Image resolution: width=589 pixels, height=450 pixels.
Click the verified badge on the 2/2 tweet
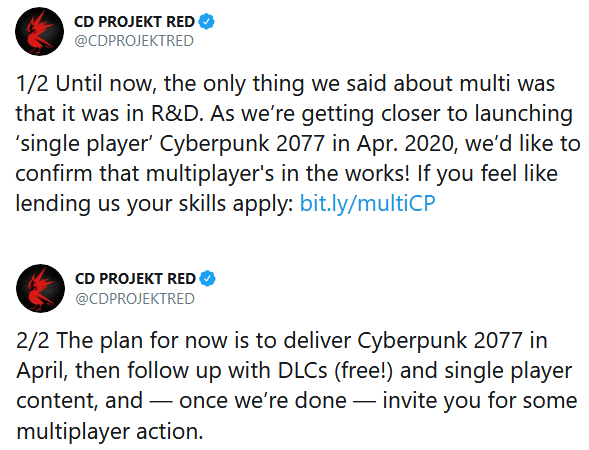point(207,278)
